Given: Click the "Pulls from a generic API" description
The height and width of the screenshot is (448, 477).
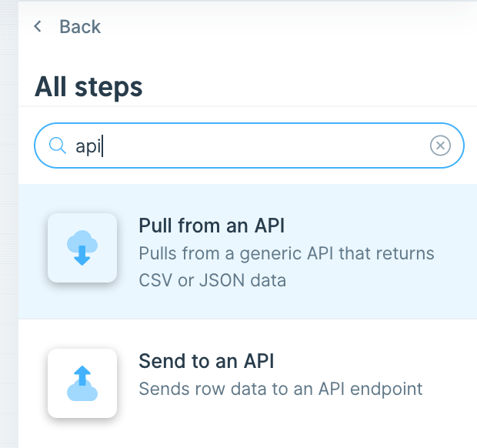Looking at the screenshot, I should pos(286,253).
